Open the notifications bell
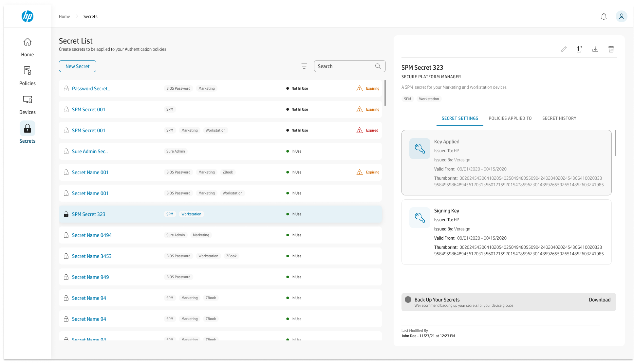Screen dimensions: 634x364 coord(604,16)
